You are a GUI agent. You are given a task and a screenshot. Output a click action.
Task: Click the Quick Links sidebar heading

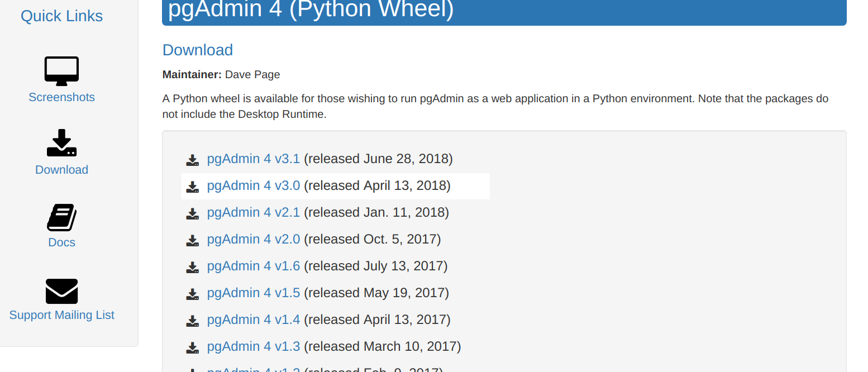(x=61, y=16)
